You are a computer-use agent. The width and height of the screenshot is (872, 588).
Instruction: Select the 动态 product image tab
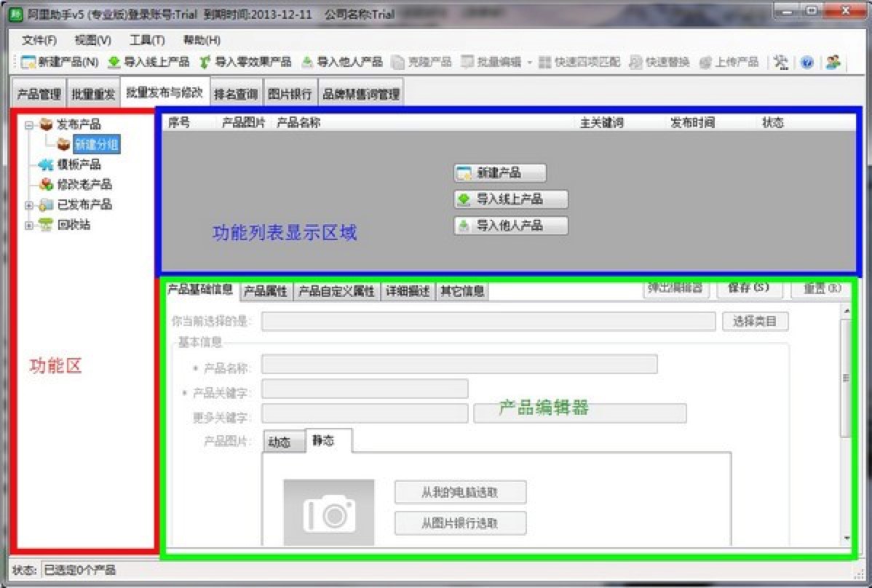tap(280, 442)
